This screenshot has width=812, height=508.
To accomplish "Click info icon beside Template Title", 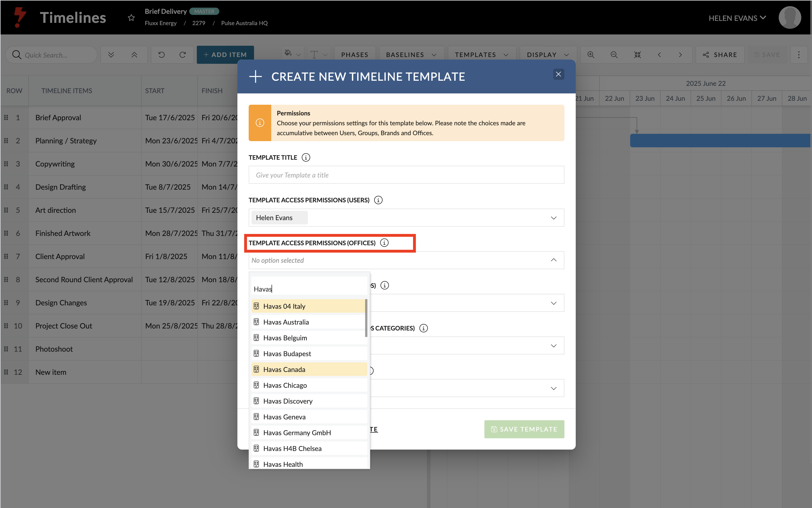I will tap(306, 157).
